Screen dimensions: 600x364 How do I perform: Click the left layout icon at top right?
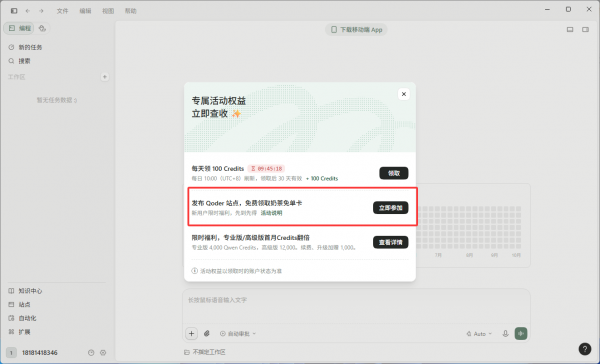coord(570,29)
